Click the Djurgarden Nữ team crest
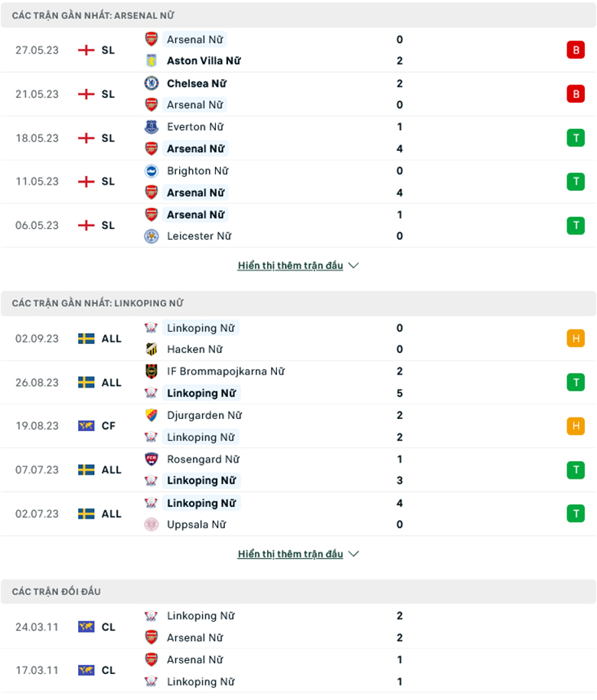Image resolution: width=597 pixels, height=700 pixels. 149,415
